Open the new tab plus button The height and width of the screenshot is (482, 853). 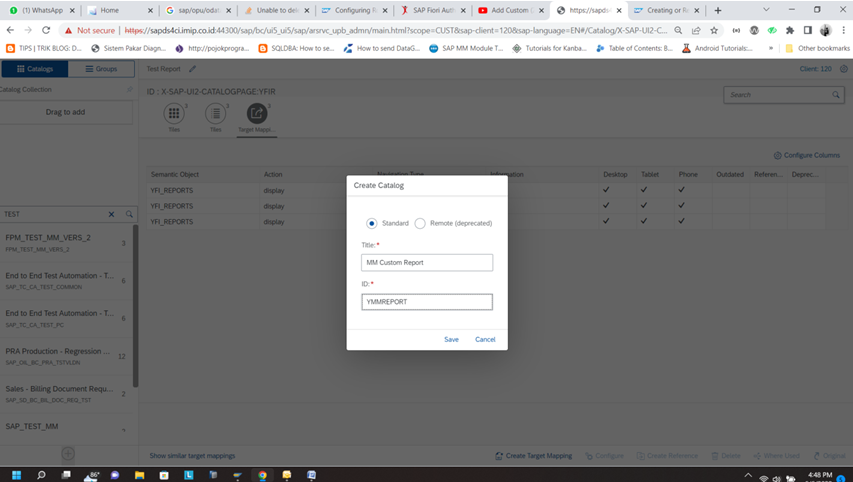click(x=718, y=10)
